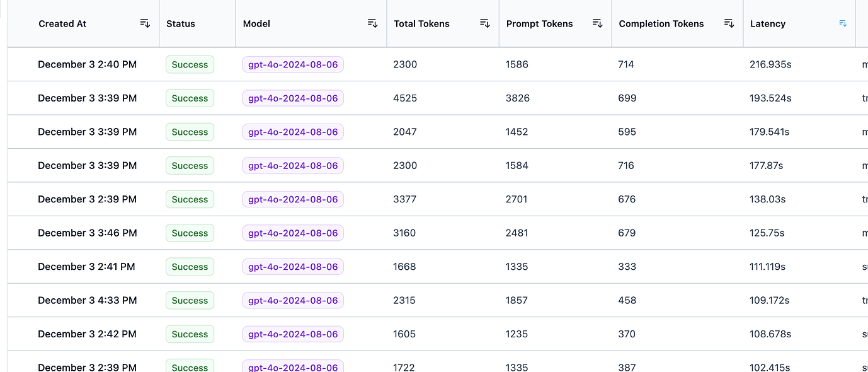This screenshot has width=868, height=372.
Task: Sort by Completion Tokens using its icon
Action: (729, 24)
